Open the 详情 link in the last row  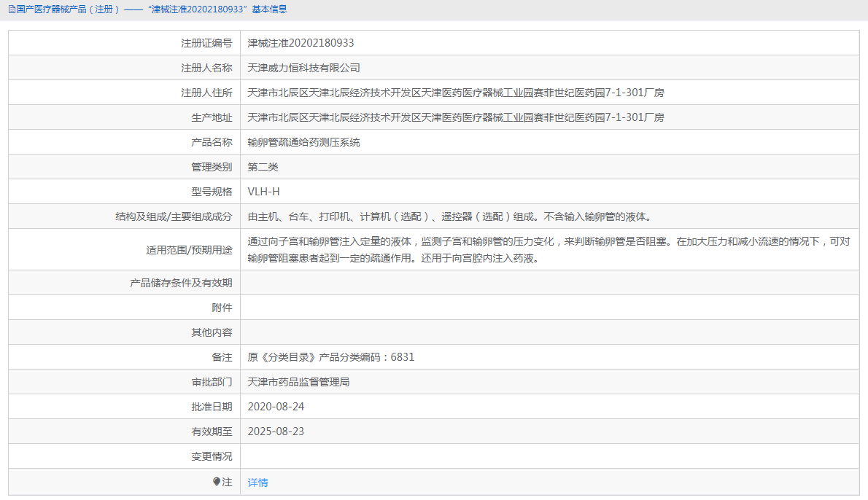pyautogui.click(x=257, y=483)
